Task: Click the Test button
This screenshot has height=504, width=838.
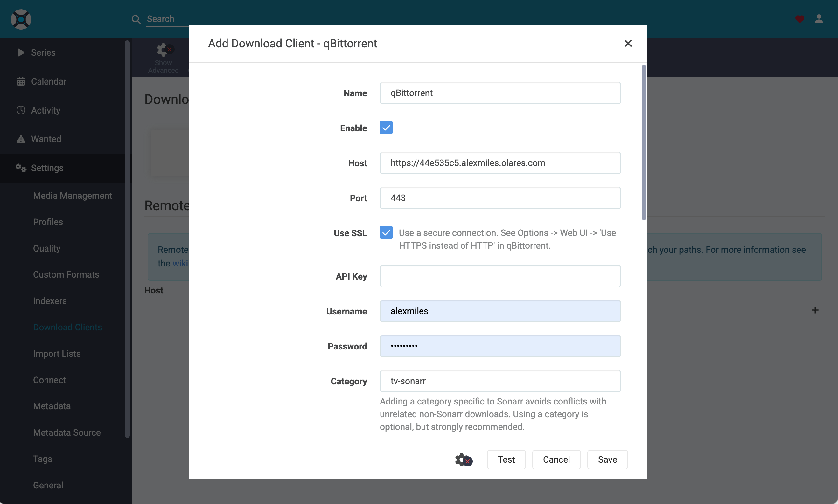Action: (x=506, y=459)
